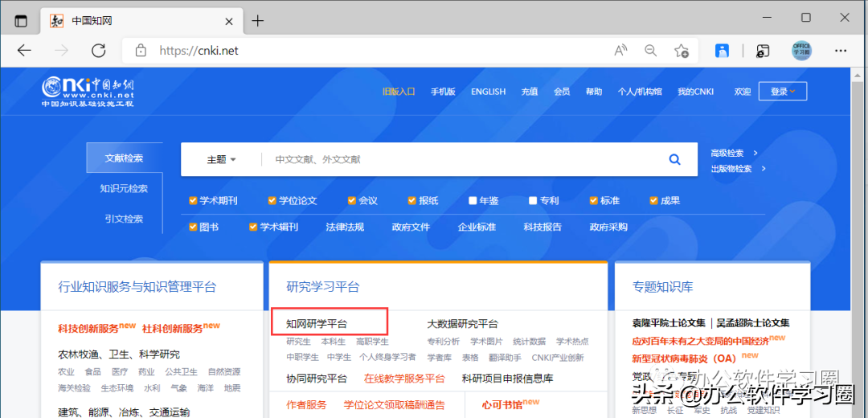Open 科技报告 database link

point(542,227)
